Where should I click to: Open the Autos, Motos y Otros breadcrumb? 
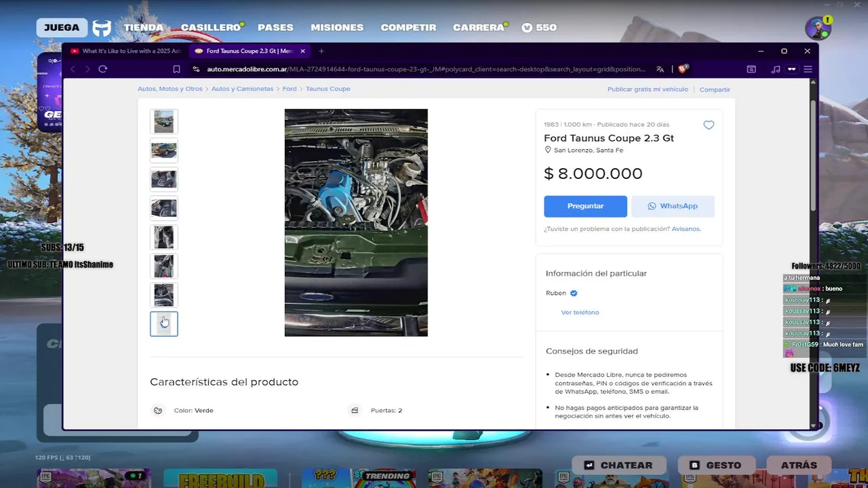pyautogui.click(x=170, y=89)
